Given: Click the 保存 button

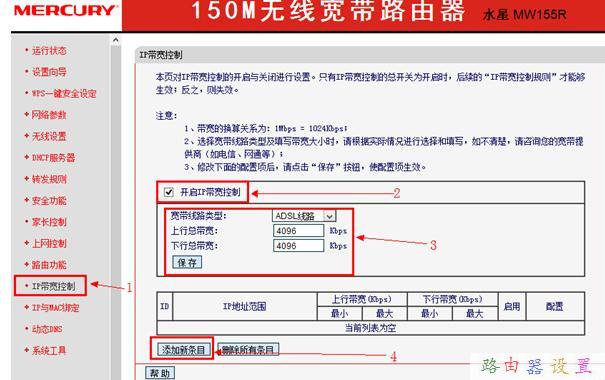Looking at the screenshot, I should 187,263.
